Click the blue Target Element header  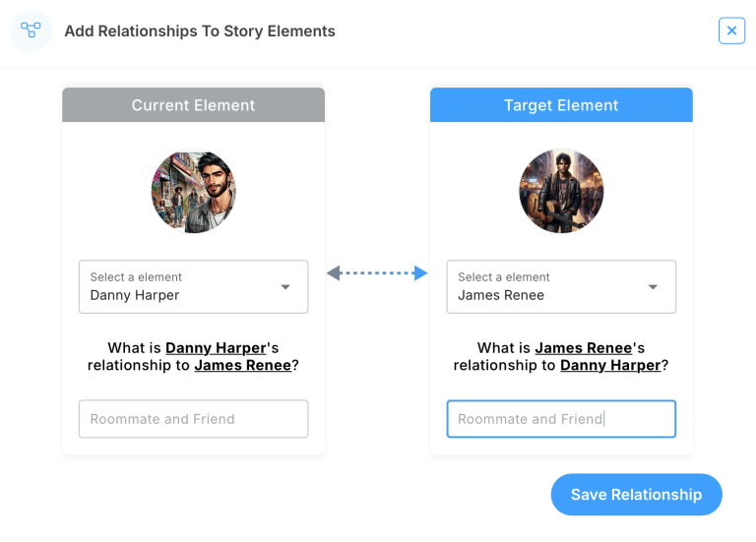pyautogui.click(x=561, y=105)
